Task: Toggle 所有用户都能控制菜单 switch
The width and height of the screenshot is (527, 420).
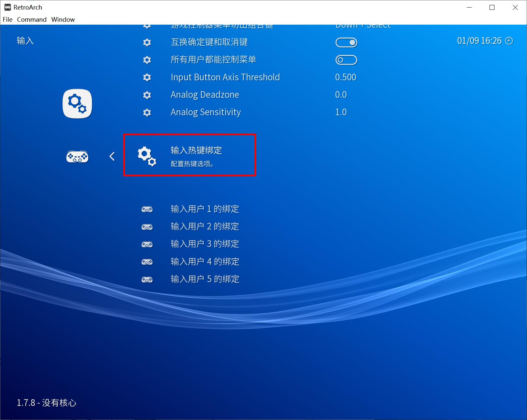Action: point(346,60)
